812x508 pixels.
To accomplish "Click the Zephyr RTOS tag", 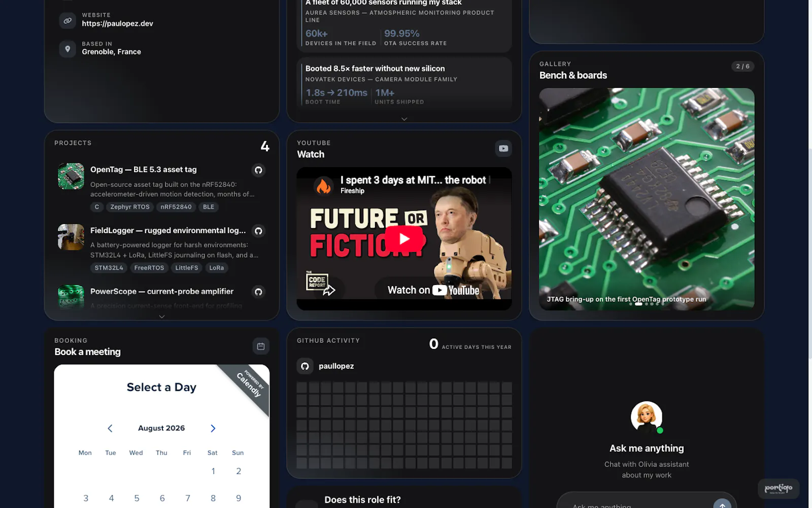I will (130, 207).
